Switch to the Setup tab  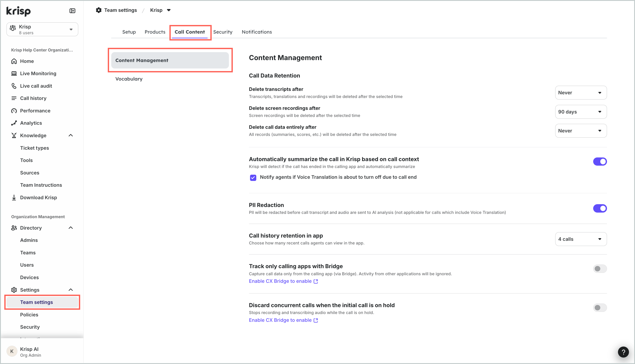(129, 32)
